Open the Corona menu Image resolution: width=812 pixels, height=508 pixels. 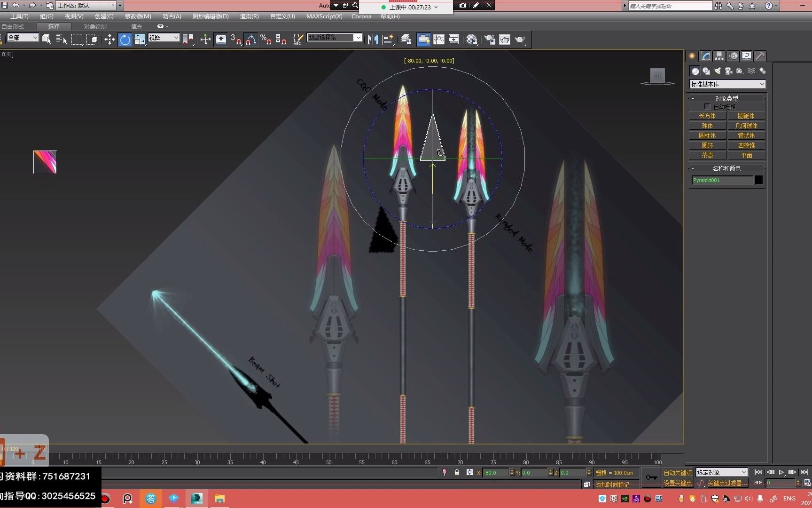361,16
